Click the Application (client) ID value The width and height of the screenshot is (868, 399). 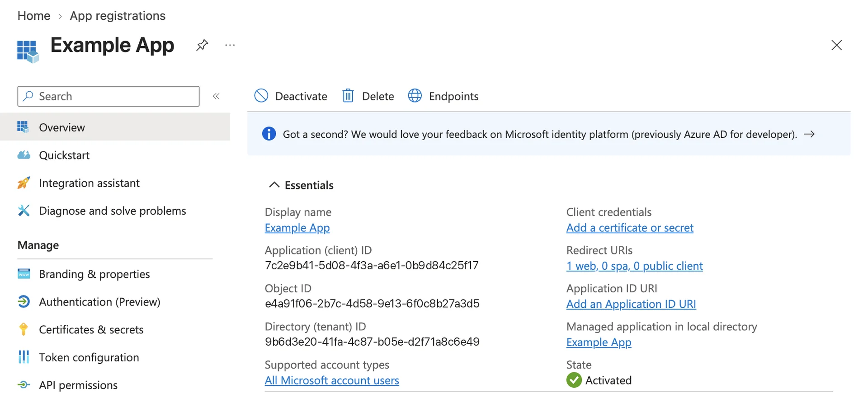tap(372, 265)
